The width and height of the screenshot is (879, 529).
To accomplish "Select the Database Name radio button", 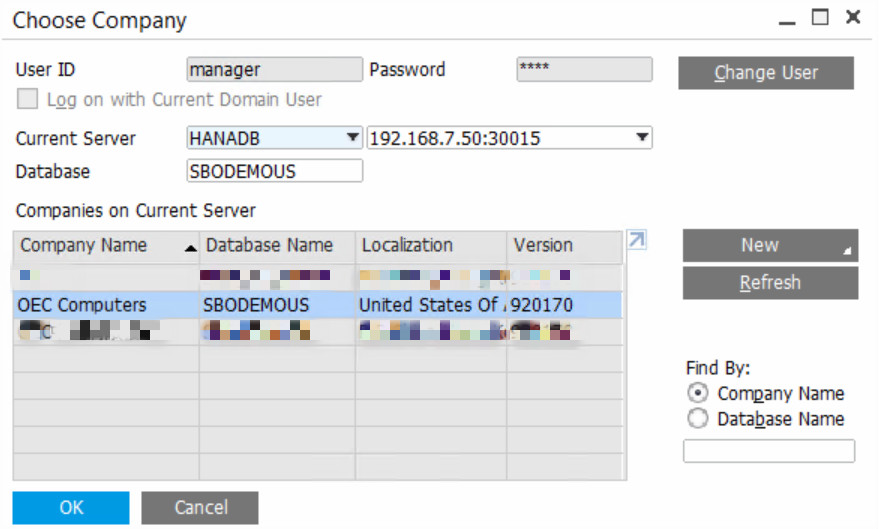I will click(x=698, y=419).
